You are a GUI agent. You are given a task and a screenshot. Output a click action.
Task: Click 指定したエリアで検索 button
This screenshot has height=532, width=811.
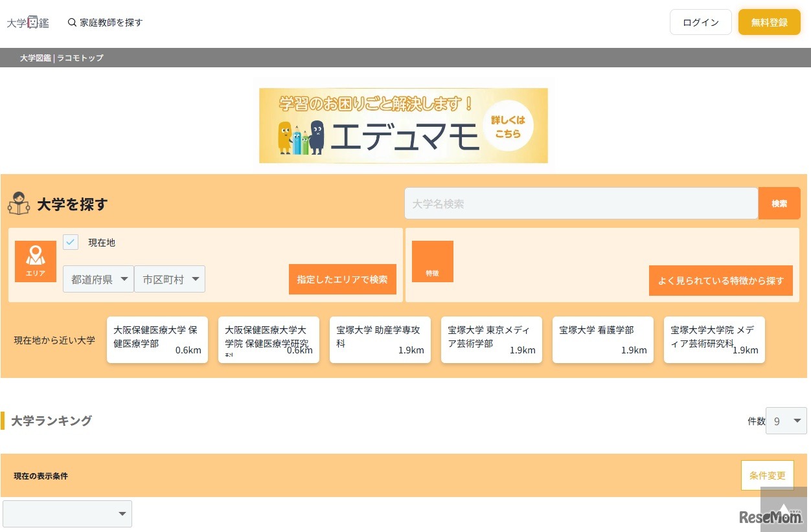coord(342,280)
